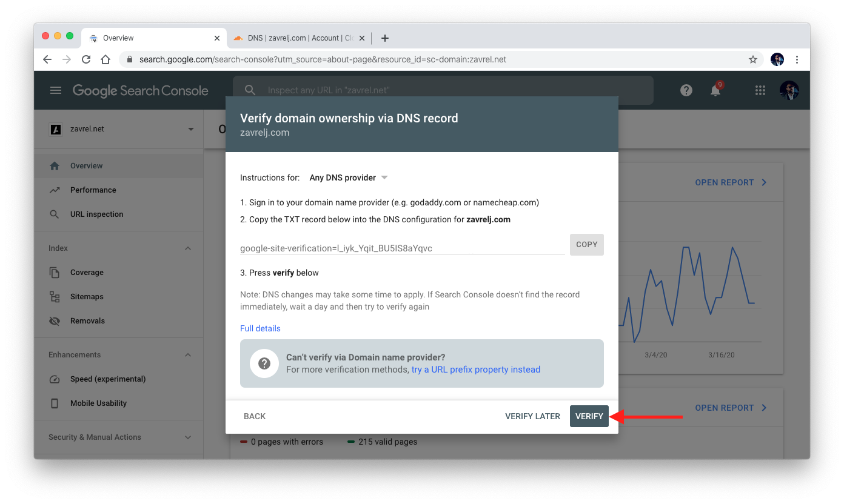Screen dimensions: 844x504
Task: Reload the current page
Action: tap(86, 59)
